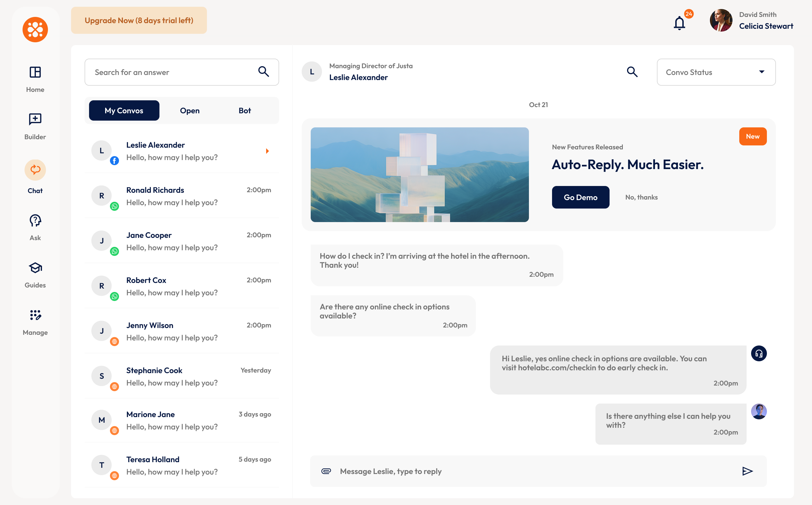This screenshot has width=812, height=505.
Task: Click Upgrade Now trial banner
Action: point(139,20)
